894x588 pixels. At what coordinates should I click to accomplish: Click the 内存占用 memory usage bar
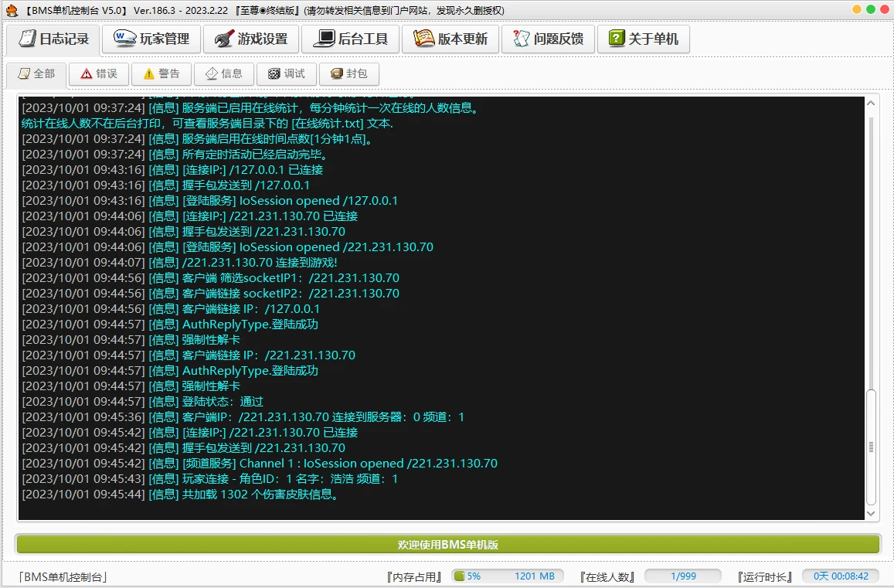507,576
